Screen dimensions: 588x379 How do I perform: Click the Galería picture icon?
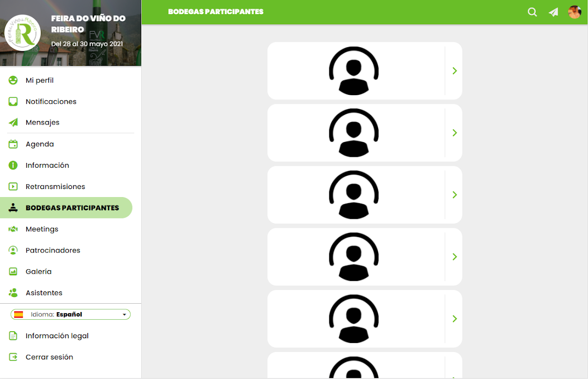(x=13, y=271)
